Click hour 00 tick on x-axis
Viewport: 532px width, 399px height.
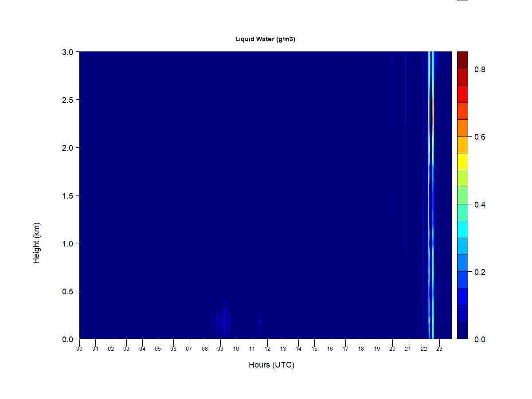[x=79, y=349]
